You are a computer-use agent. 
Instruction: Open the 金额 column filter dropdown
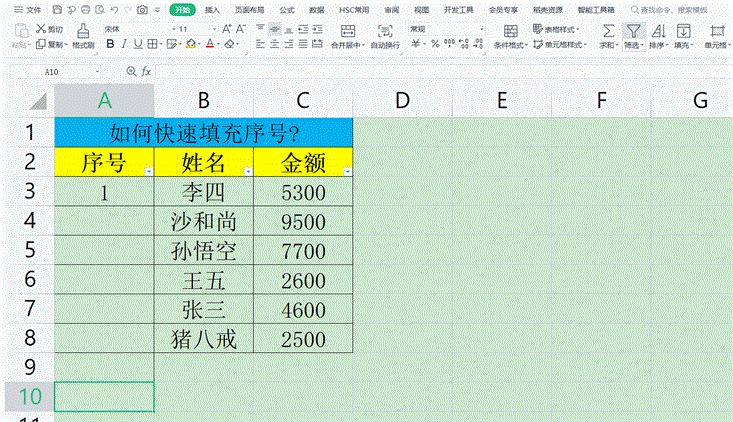(x=347, y=172)
